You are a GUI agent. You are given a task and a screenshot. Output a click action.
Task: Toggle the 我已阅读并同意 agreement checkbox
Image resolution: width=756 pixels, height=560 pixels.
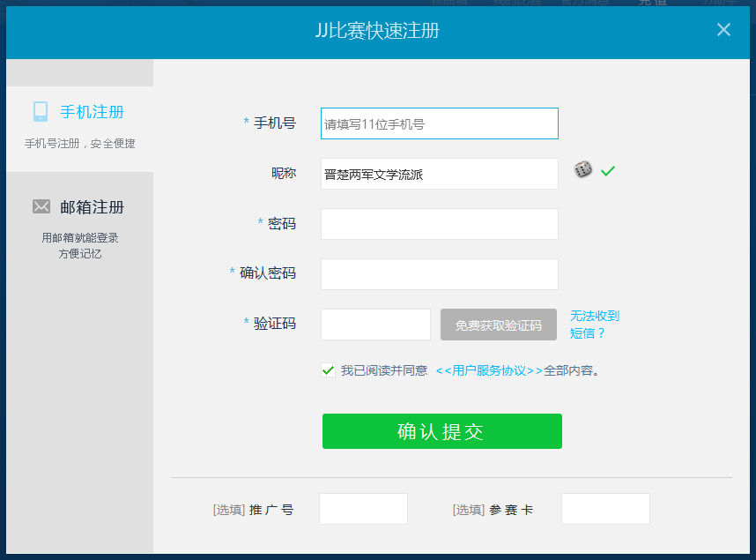[329, 370]
